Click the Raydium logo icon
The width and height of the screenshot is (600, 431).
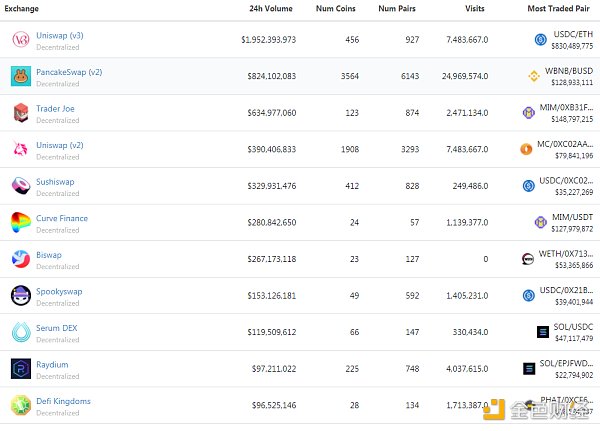click(x=21, y=369)
